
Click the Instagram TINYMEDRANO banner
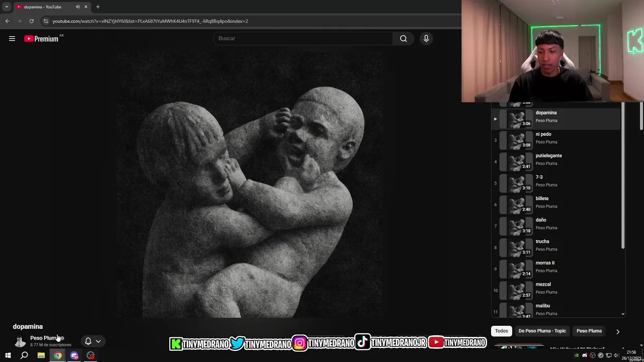click(x=324, y=343)
